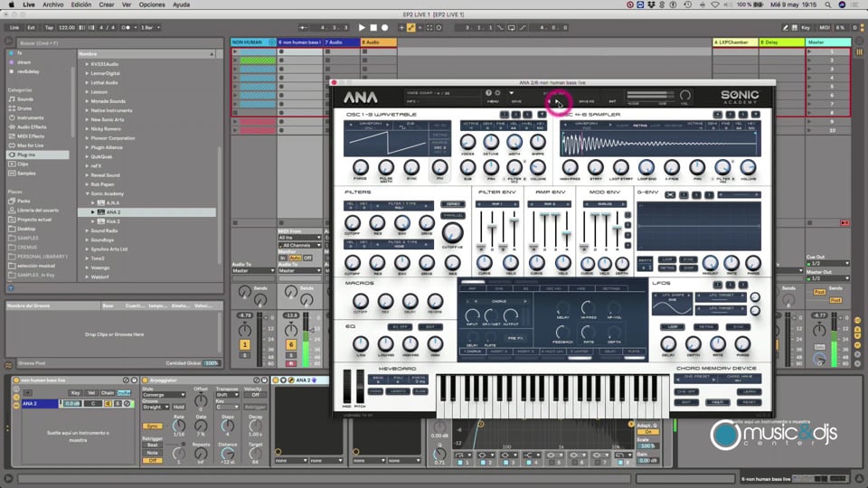Viewport: 868px width, 488px height.
Task: Open the Ayuda menu
Action: 181,5
